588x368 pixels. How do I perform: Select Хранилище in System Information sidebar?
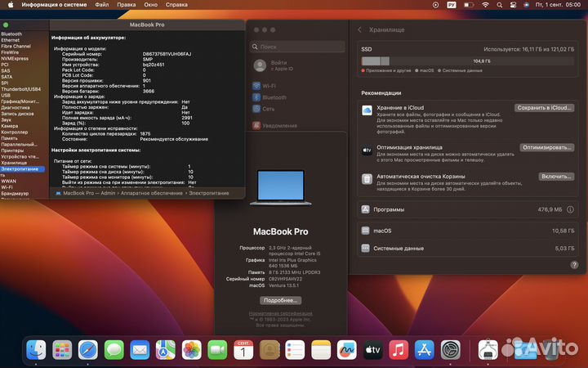click(14, 163)
